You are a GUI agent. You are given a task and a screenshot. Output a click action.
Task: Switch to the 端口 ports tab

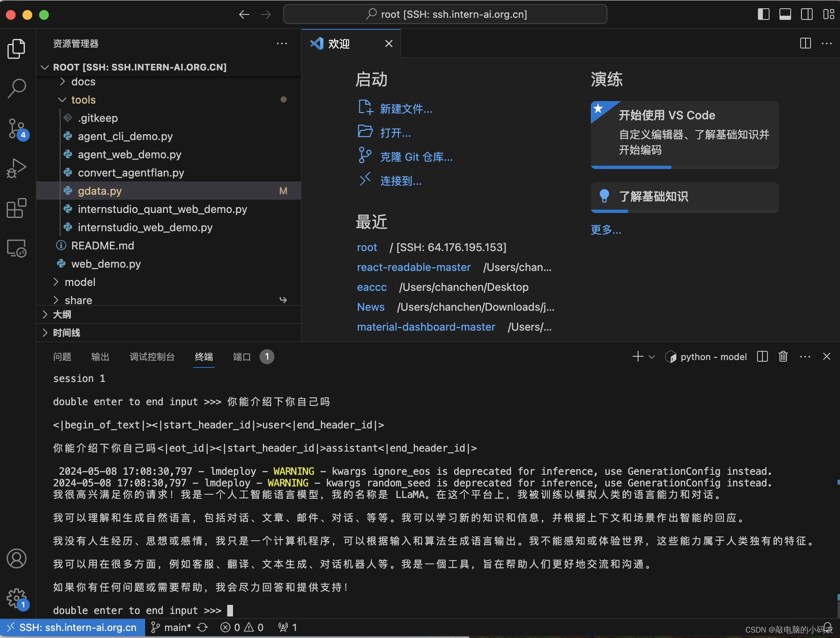tap(253, 357)
